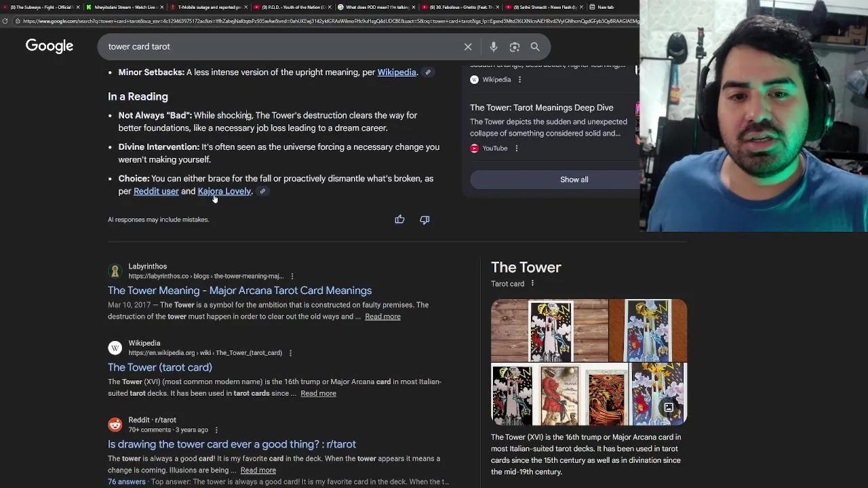The height and width of the screenshot is (488, 868).
Task: Open more options beside Wikipedia source card
Action: pyautogui.click(x=519, y=80)
